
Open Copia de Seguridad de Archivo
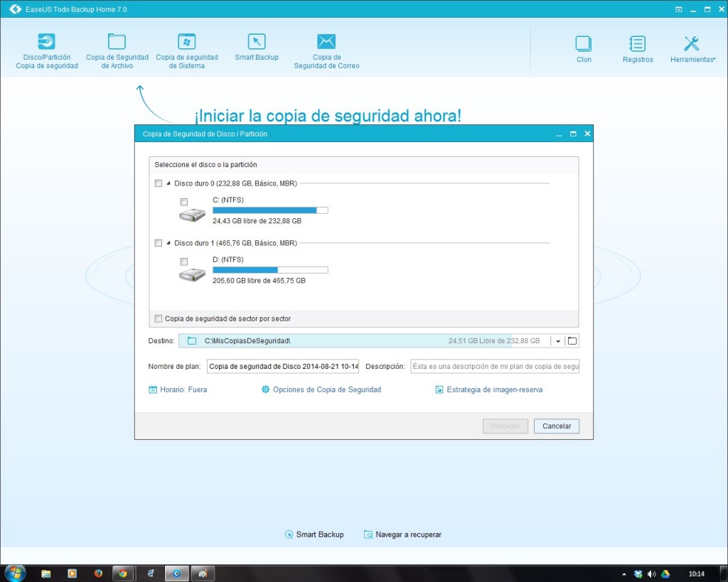click(x=117, y=50)
